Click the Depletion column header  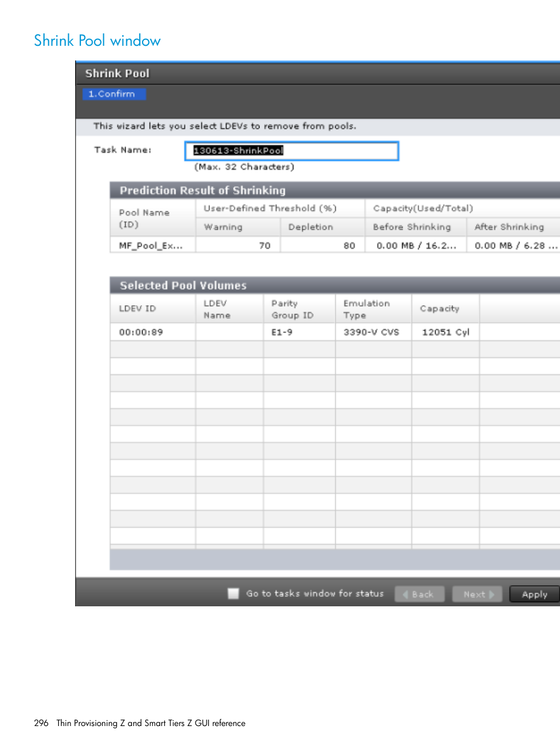coord(323,227)
